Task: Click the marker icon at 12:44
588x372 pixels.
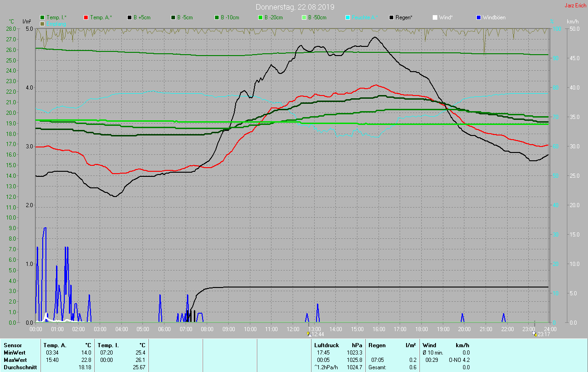Action: click(309, 334)
